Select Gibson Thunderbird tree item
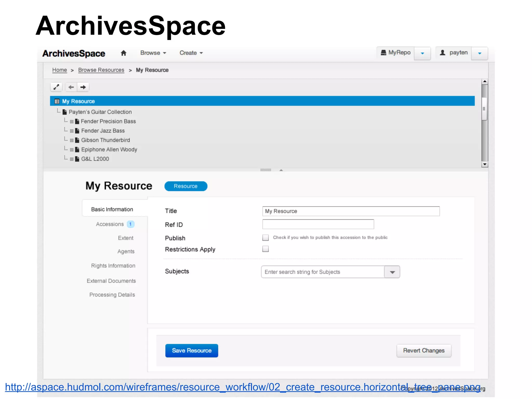532x399 pixels. [x=105, y=140]
